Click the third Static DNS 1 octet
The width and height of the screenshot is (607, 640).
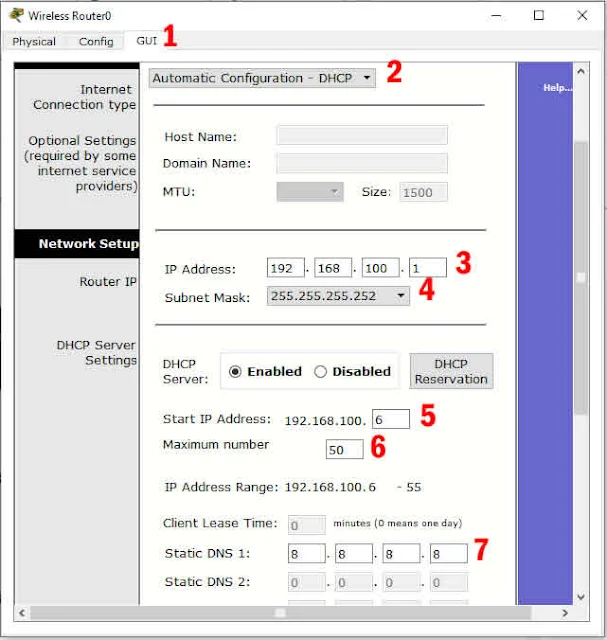401,553
